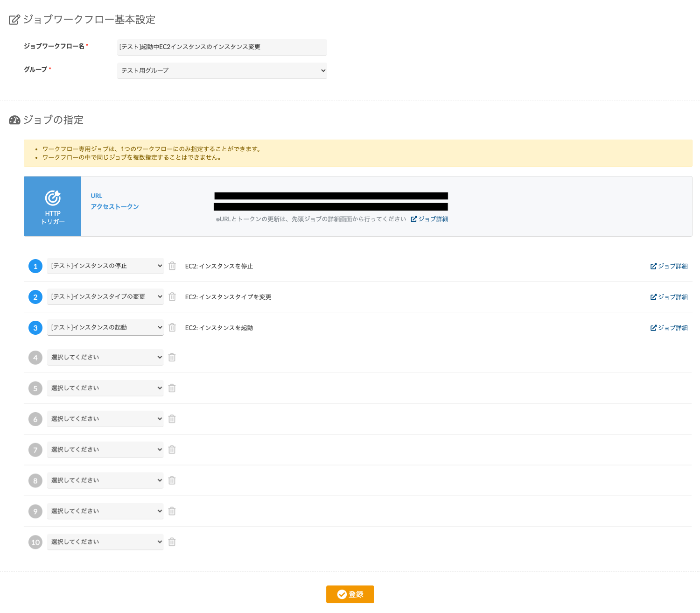Image resolution: width=700 pixels, height=613 pixels.
Task: Open the job 9 選択してください dropdown
Action: [x=105, y=511]
